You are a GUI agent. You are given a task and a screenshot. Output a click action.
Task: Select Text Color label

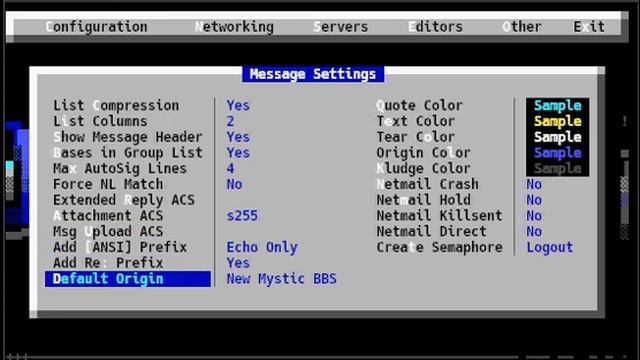click(416, 121)
